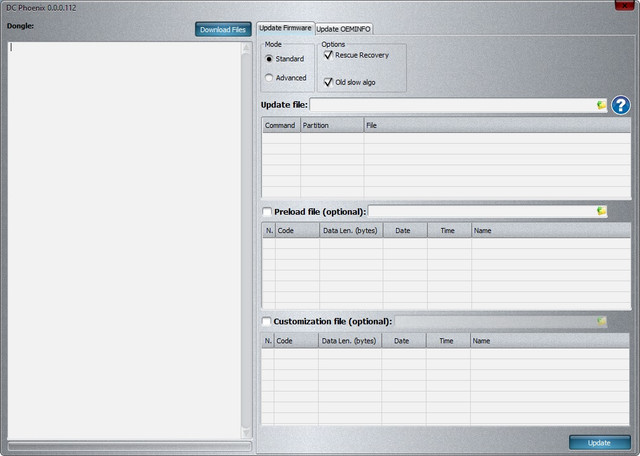Click the blue help question mark icon
This screenshot has width=640, height=456.
[621, 105]
